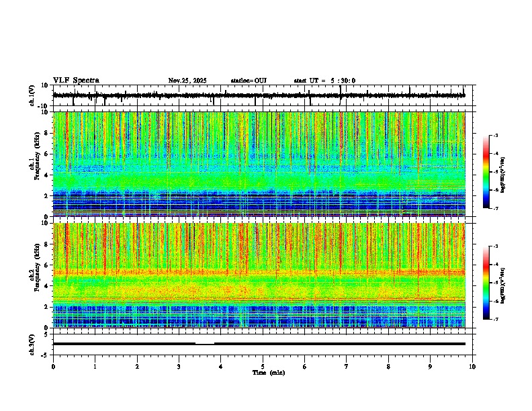Image resolution: width=532 pixels, height=411 pixels.
Task: Click tick label "1" on the time axis
Action: pos(95,367)
